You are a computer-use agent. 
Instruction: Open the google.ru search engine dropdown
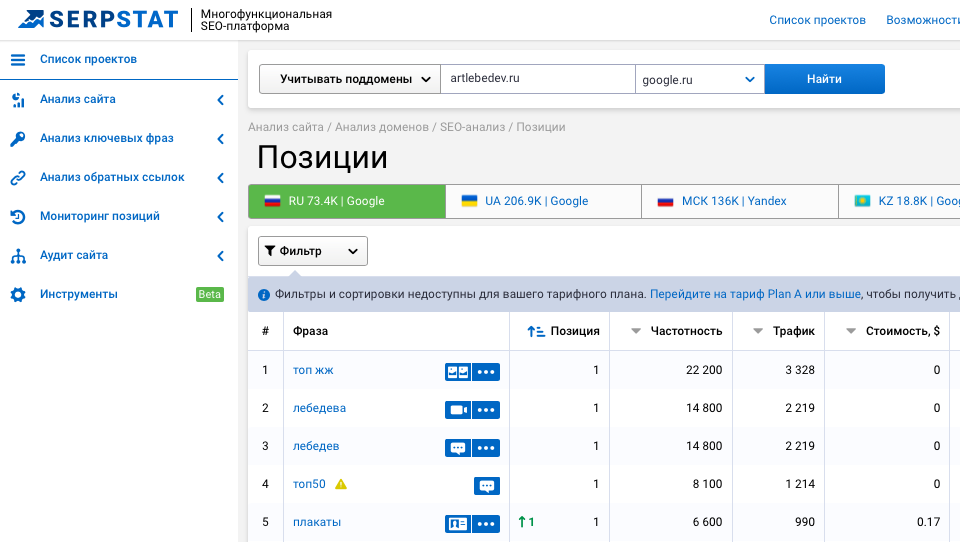coord(699,79)
